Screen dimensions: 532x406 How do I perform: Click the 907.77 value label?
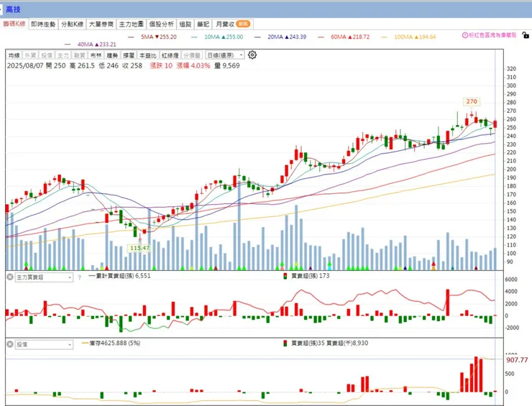517,360
